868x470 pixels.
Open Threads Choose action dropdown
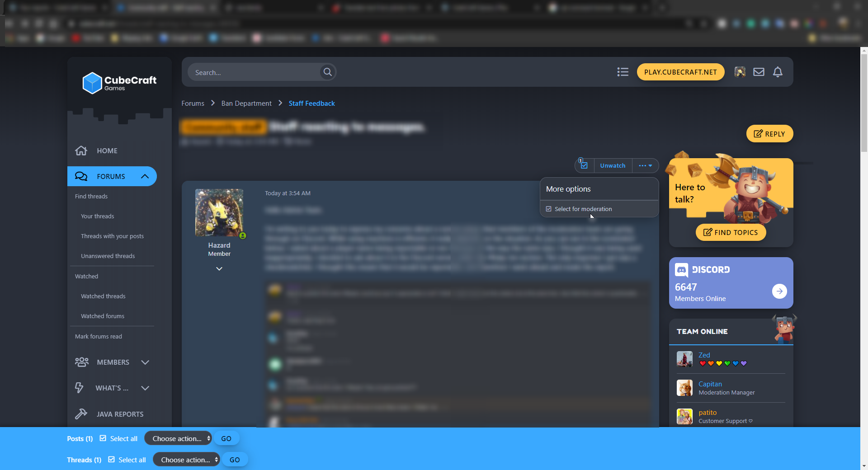point(186,460)
